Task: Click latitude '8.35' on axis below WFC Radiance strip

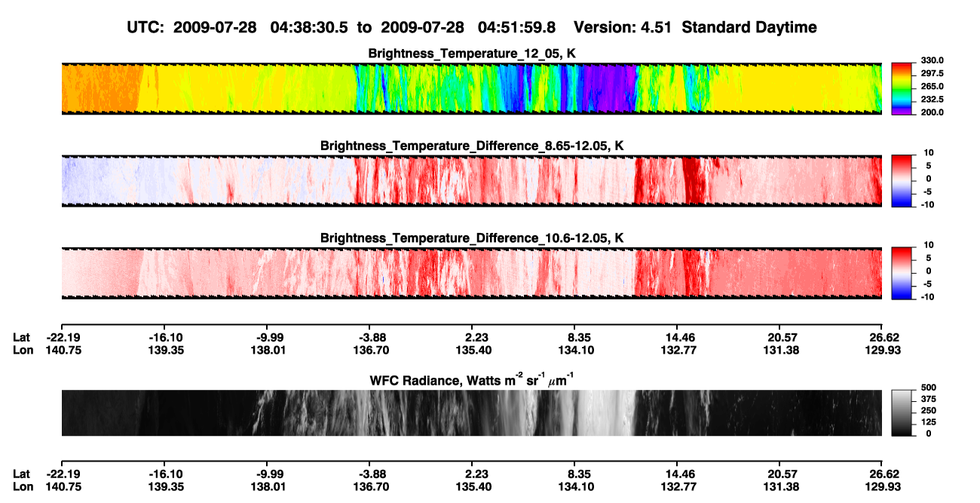Action: pos(577,474)
